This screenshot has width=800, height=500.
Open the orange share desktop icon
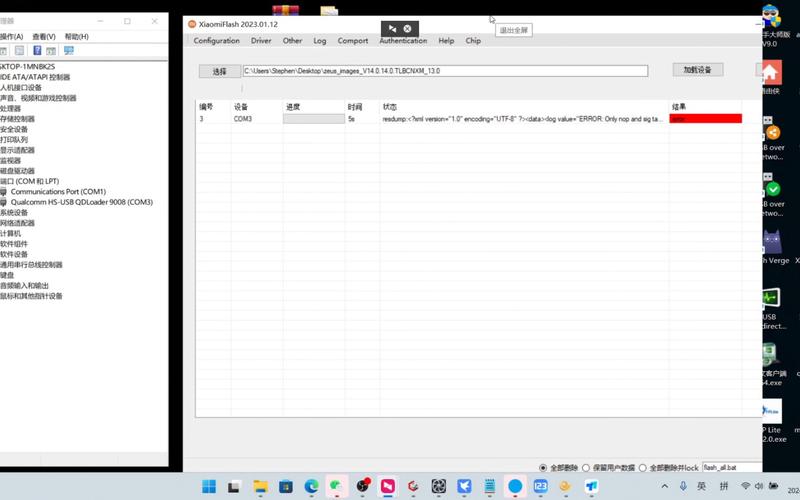tap(773, 133)
